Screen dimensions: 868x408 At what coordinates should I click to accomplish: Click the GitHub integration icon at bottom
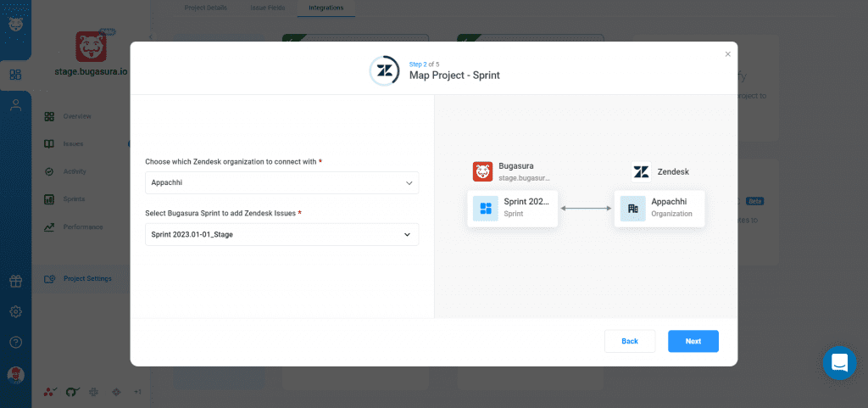pyautogui.click(x=72, y=392)
